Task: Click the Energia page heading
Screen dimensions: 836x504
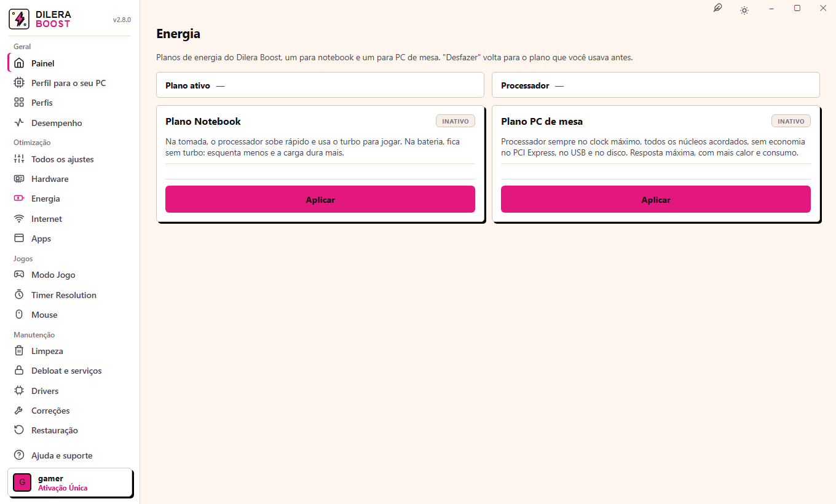Action: click(178, 34)
